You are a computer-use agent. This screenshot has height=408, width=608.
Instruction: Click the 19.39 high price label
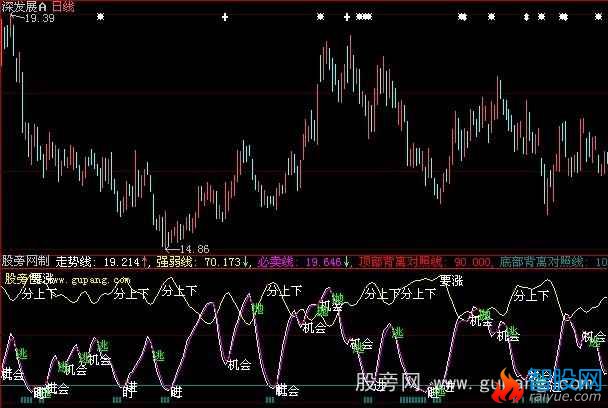point(40,18)
